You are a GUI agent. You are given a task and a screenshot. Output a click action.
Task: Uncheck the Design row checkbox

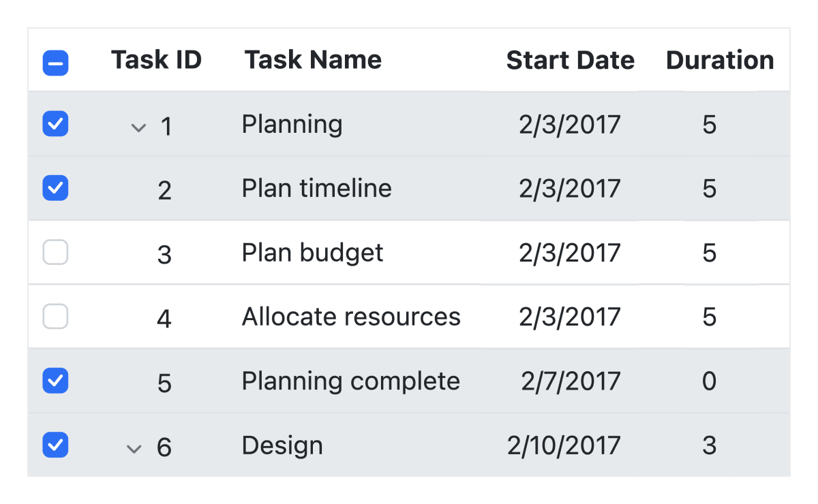point(55,445)
